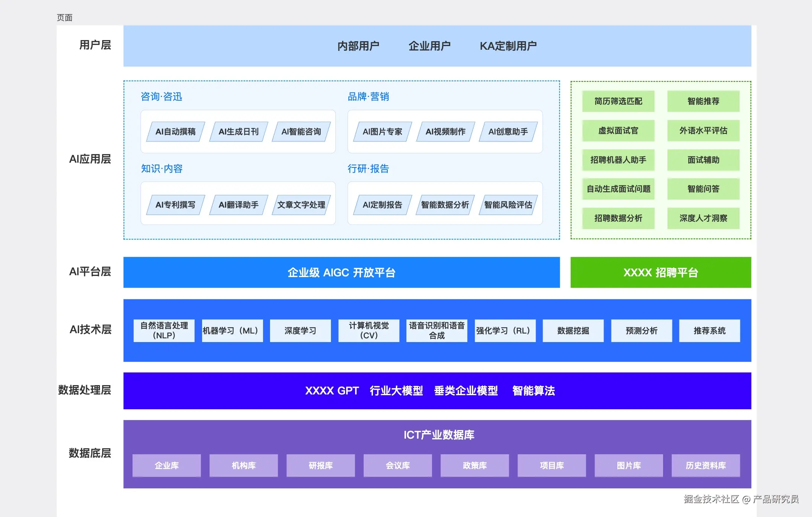Click the 虚拟面试官 box
Viewport: 812px width, 517px height.
coord(618,130)
